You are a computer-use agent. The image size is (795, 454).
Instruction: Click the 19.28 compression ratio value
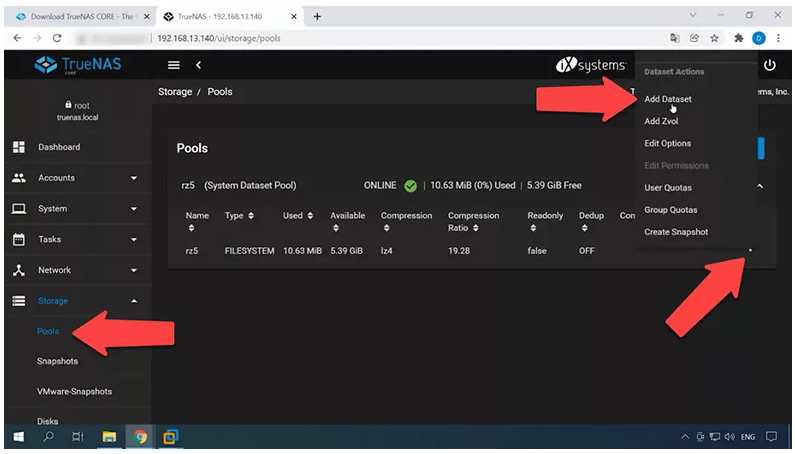(459, 251)
